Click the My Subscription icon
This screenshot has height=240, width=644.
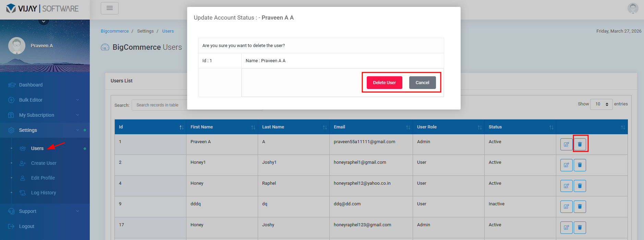(11, 115)
